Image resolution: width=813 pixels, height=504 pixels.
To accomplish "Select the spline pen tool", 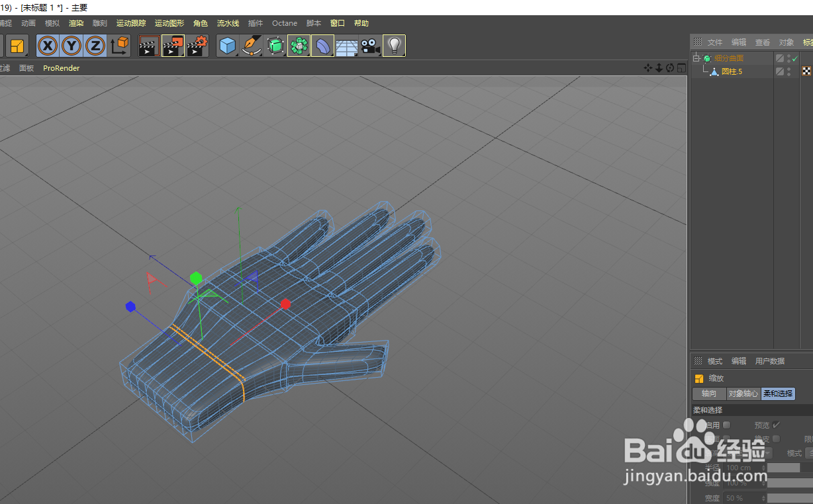I will [x=251, y=46].
